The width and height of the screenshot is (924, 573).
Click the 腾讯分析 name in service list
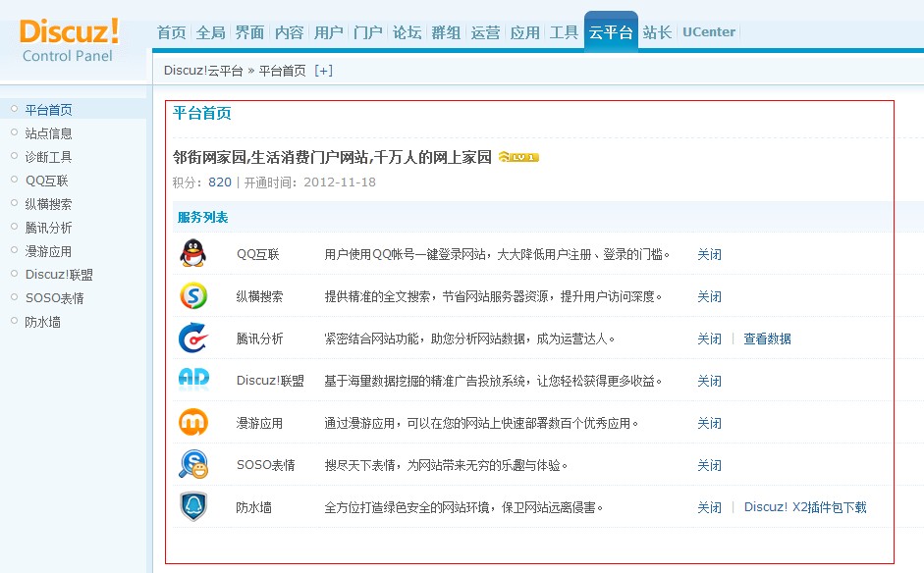[x=260, y=339]
